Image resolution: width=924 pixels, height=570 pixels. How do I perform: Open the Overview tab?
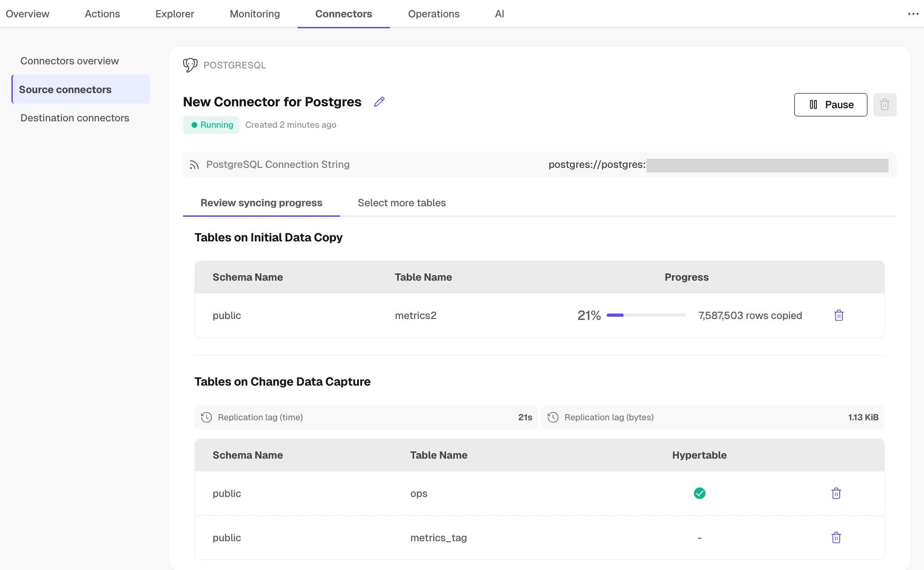coord(27,14)
